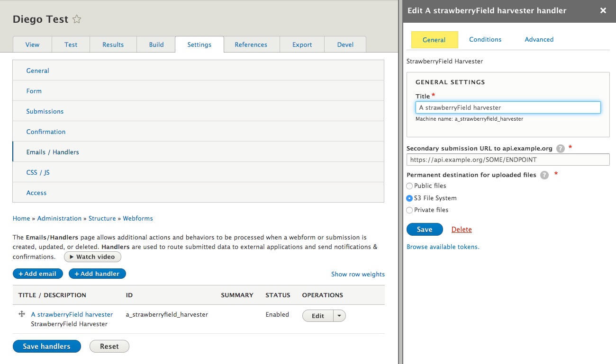Play the Watch video button
The width and height of the screenshot is (616, 364).
coord(92,257)
